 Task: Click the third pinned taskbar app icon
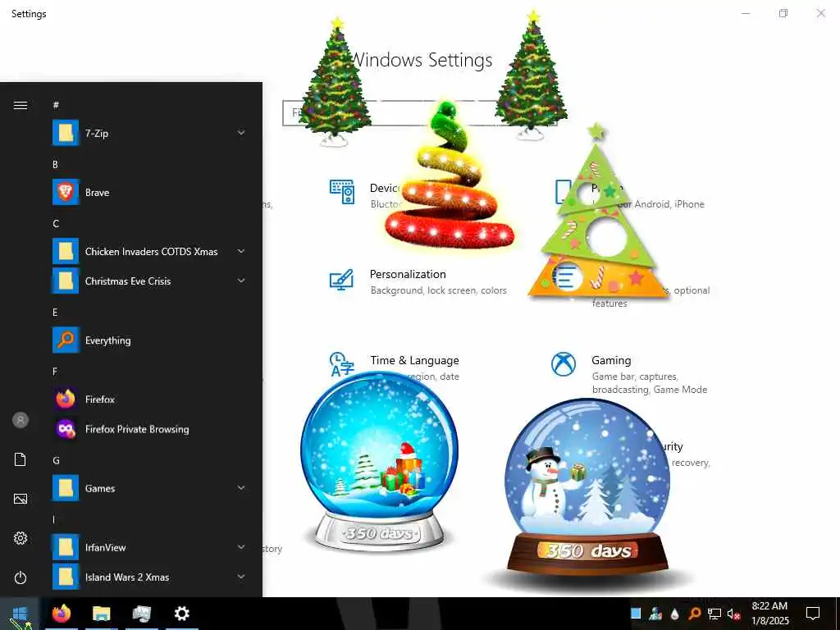coord(141,614)
